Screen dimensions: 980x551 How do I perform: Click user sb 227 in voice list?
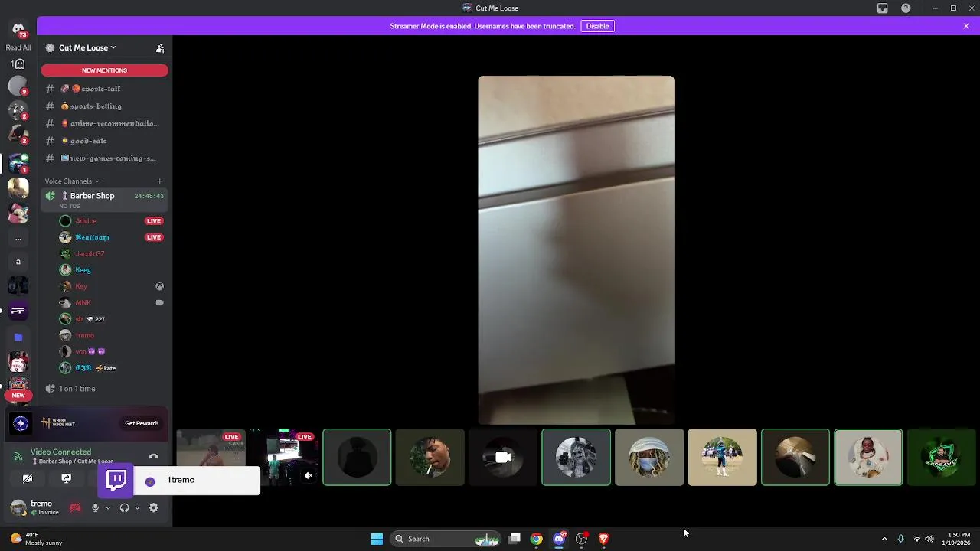point(111,319)
